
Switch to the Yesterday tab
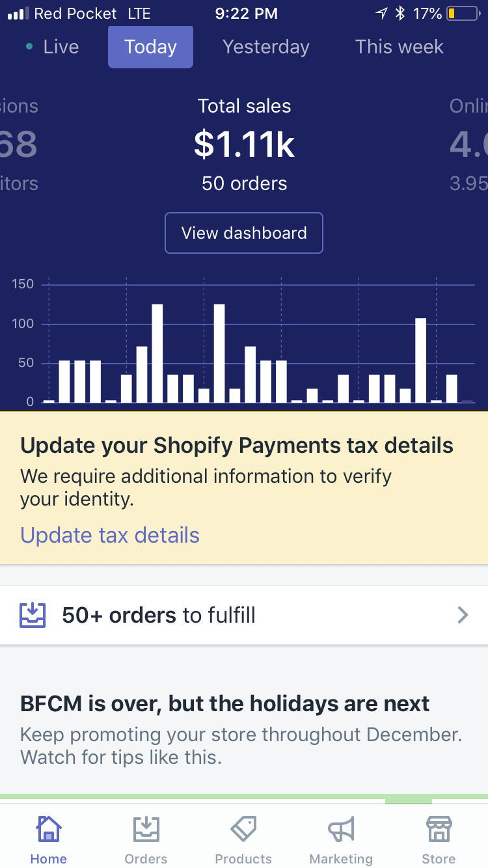pos(265,47)
